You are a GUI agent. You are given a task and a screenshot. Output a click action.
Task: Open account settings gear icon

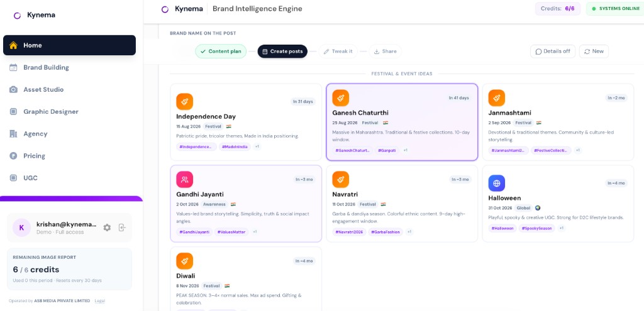107,227
